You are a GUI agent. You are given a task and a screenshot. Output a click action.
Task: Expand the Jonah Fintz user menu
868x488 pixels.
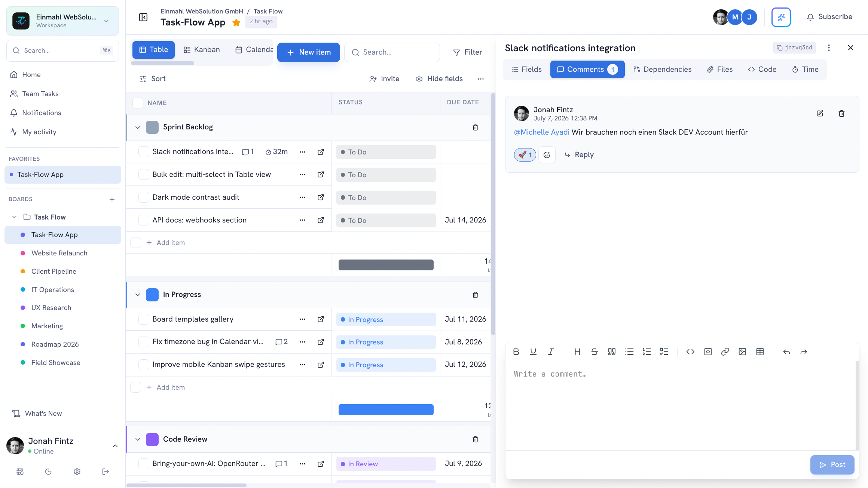click(115, 446)
